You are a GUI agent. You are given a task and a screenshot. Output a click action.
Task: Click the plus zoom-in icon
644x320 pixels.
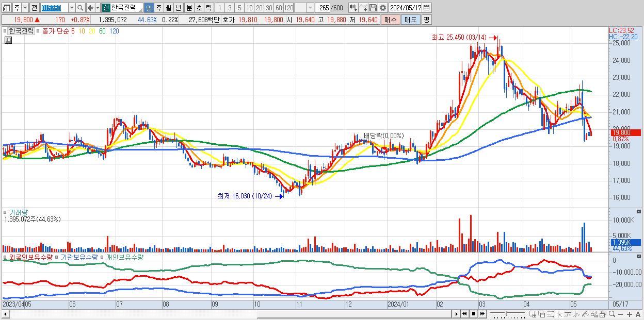[630, 314]
